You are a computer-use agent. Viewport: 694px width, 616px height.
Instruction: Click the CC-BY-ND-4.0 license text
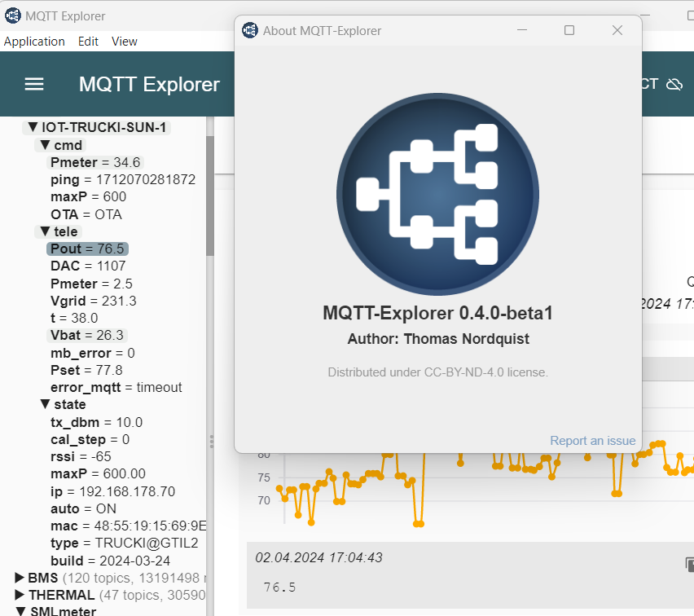(437, 372)
